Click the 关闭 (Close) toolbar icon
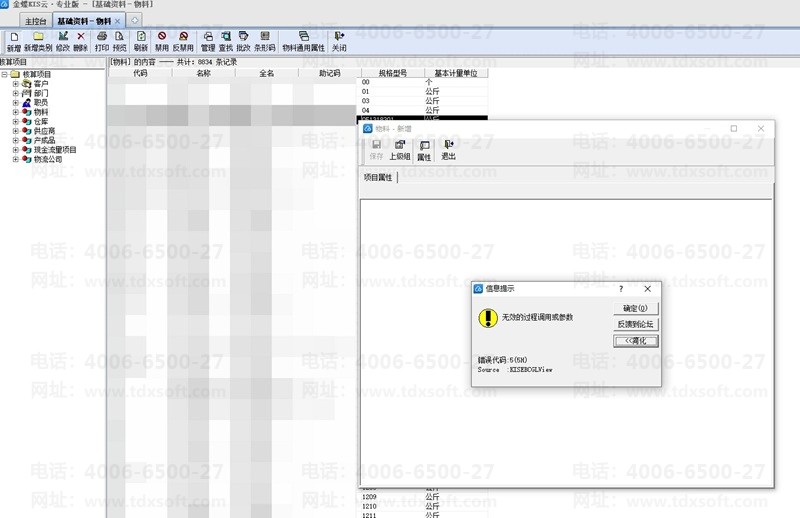The width and height of the screenshot is (800, 518). pyautogui.click(x=339, y=36)
